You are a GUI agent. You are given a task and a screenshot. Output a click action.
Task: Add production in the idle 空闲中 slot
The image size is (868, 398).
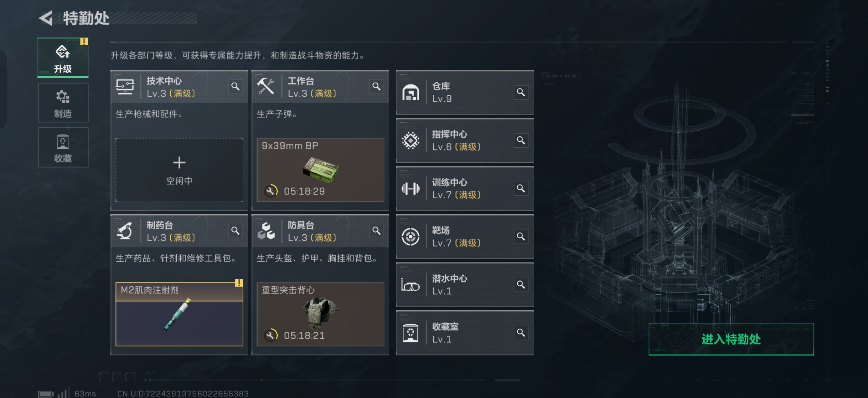[x=179, y=170]
